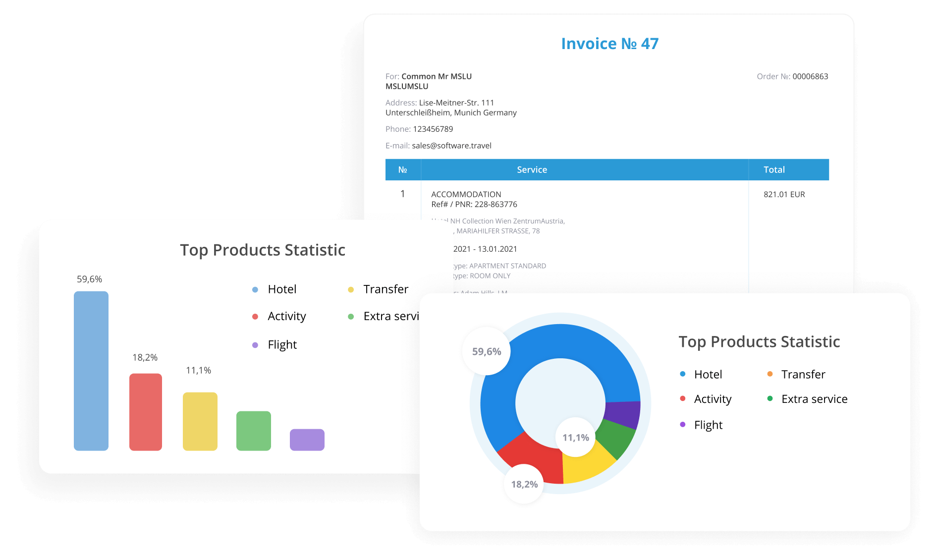This screenshot has width=937, height=560.
Task: Click red Activity legend dot beside donut chart
Action: click(x=683, y=399)
